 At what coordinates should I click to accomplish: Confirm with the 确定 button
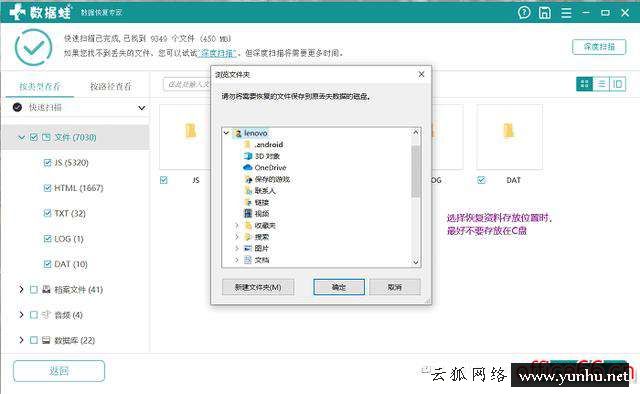(339, 287)
